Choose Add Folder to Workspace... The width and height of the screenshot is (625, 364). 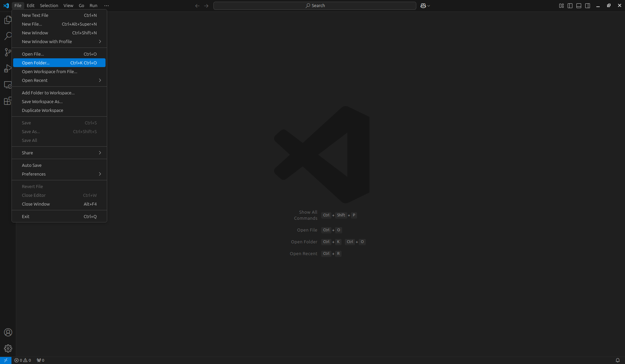59,93
